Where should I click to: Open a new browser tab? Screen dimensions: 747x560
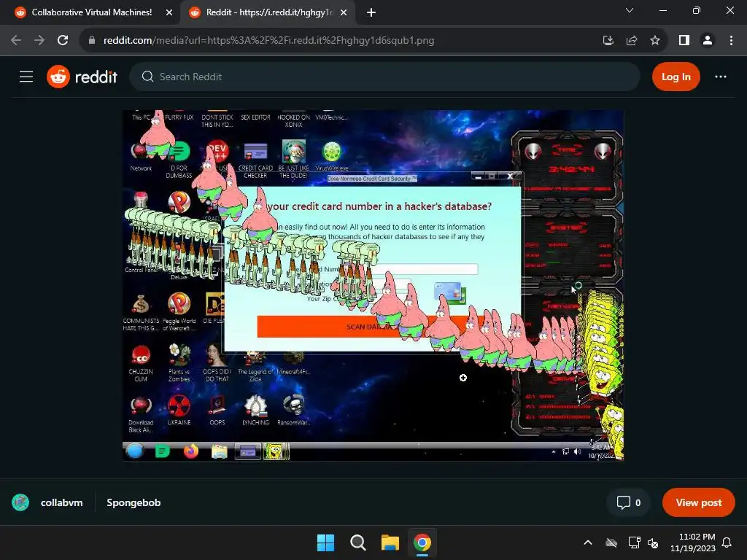point(371,13)
